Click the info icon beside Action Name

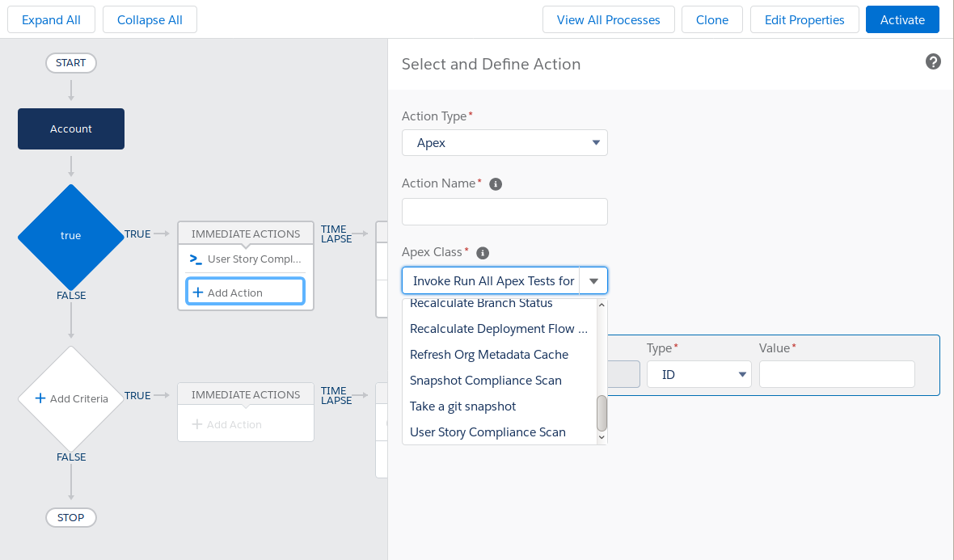pyautogui.click(x=496, y=183)
